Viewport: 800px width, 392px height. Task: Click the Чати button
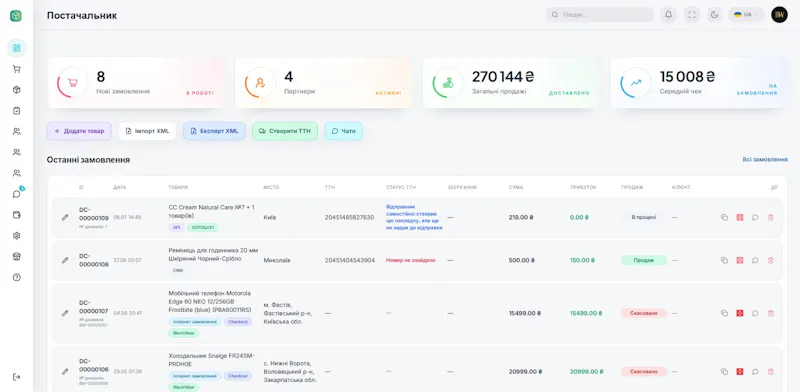[343, 131]
